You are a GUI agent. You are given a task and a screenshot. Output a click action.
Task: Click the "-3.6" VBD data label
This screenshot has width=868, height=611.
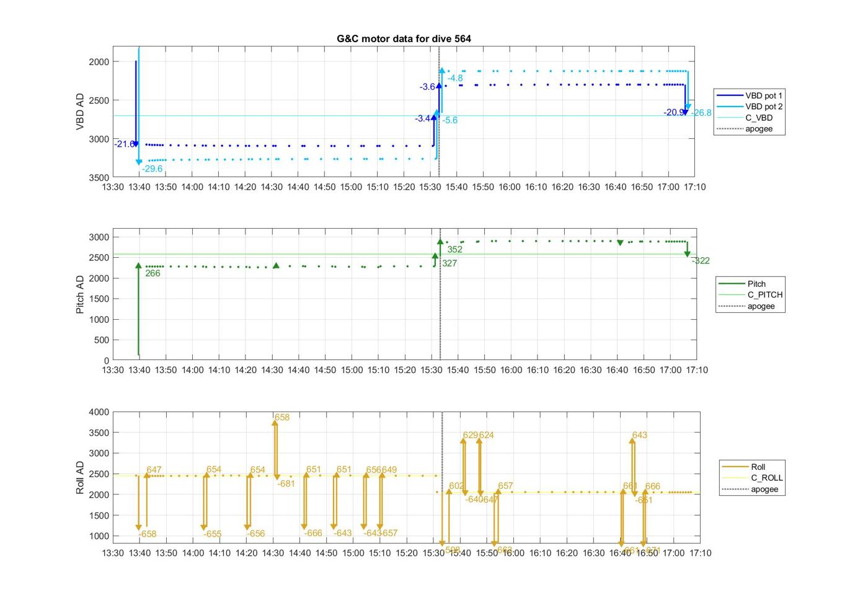click(427, 87)
